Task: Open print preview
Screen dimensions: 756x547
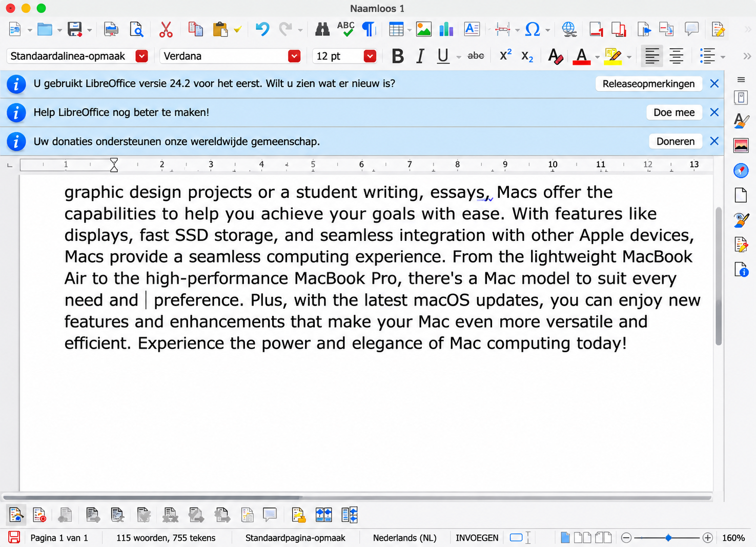Action: (x=136, y=29)
